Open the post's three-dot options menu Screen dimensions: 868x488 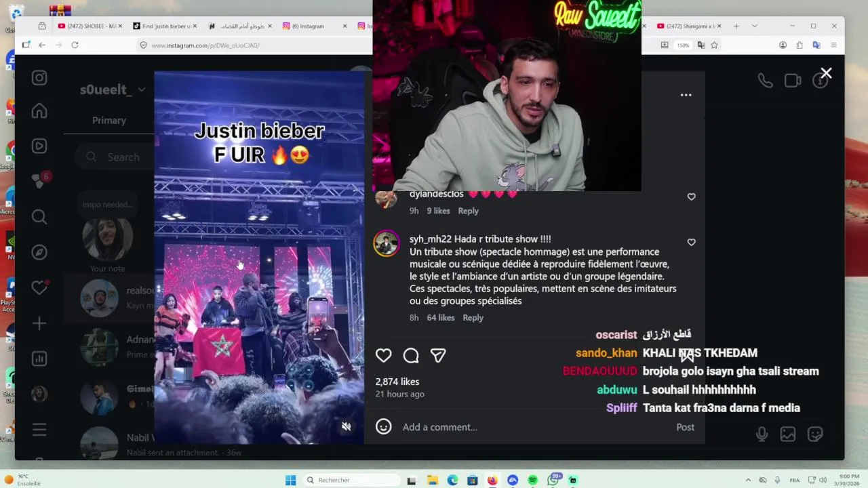[686, 95]
